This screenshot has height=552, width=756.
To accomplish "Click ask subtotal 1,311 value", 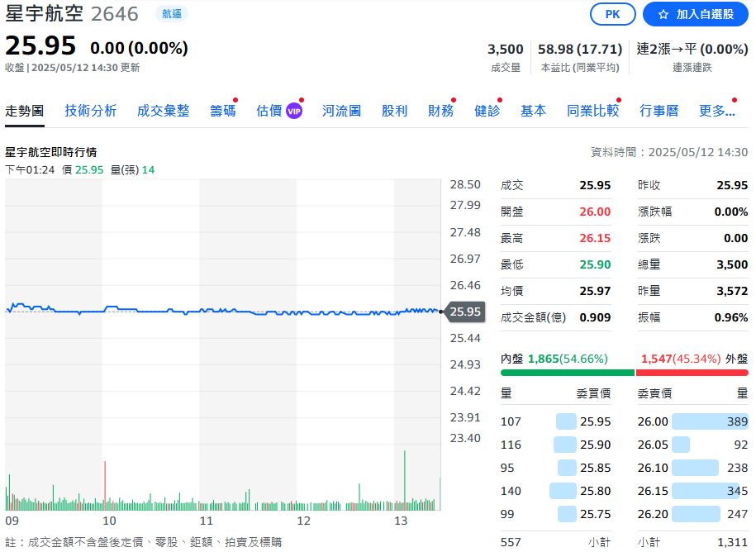I will click(732, 542).
